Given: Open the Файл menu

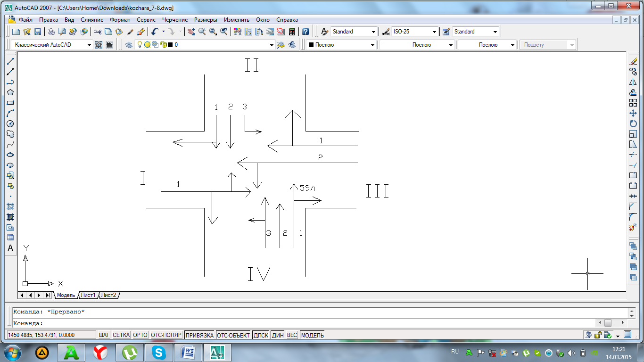Looking at the screenshot, I should click(x=25, y=20).
